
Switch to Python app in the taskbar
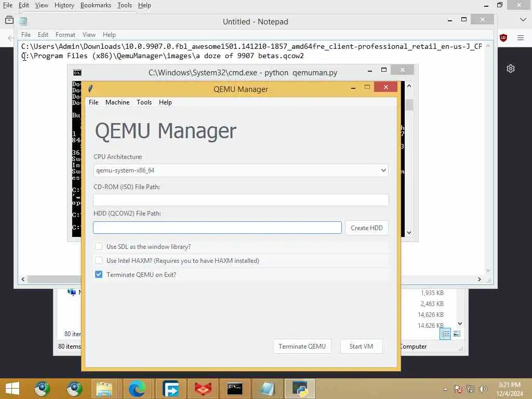coord(300,389)
